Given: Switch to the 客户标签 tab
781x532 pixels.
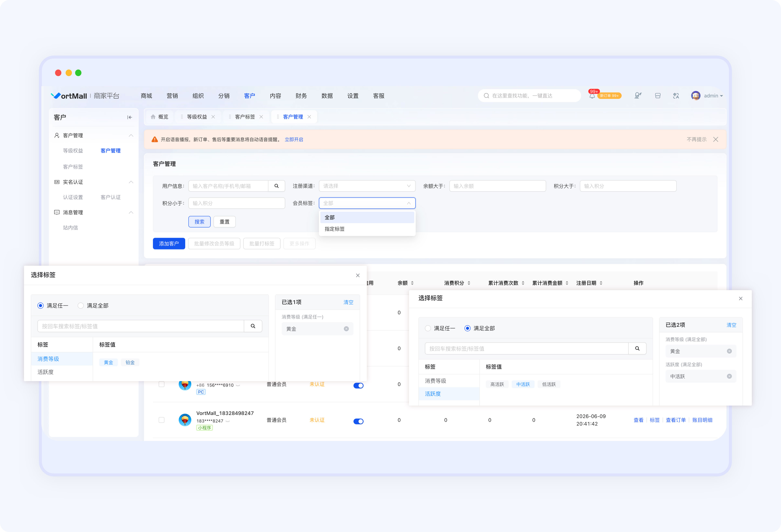Looking at the screenshot, I should point(245,116).
